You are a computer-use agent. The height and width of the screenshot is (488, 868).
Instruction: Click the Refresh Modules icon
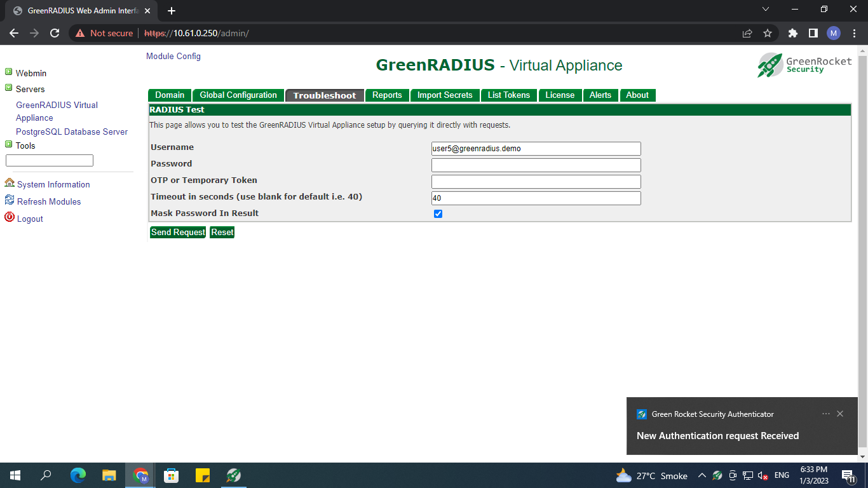click(x=10, y=200)
